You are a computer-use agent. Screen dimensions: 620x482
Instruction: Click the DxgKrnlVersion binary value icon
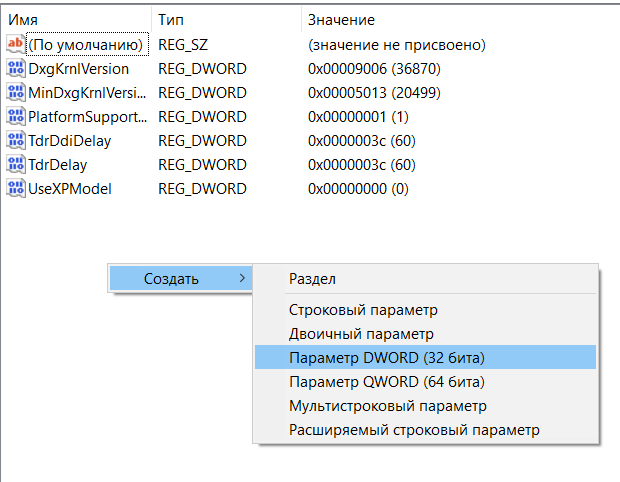click(x=15, y=69)
